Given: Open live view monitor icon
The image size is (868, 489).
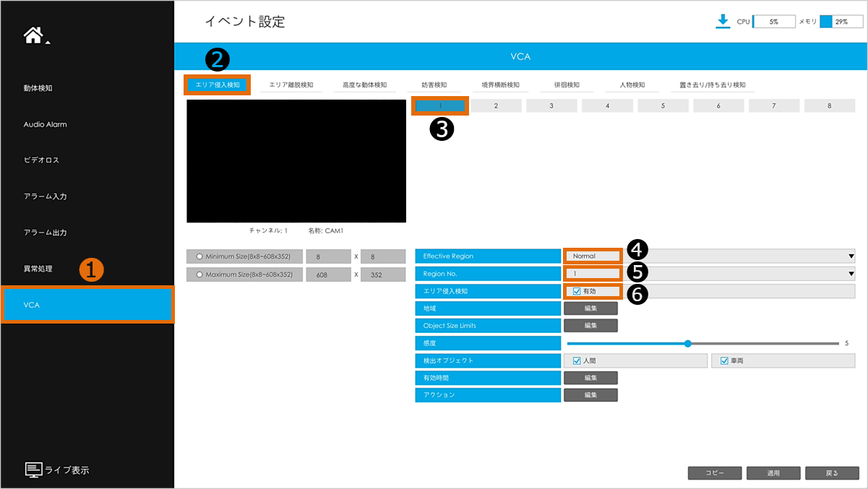Looking at the screenshot, I should coord(34,469).
